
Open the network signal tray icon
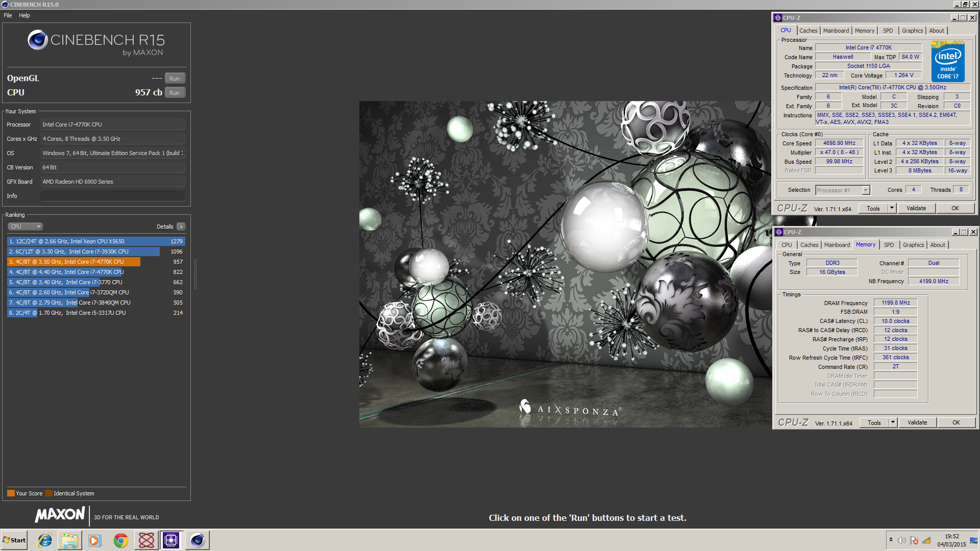pyautogui.click(x=926, y=540)
